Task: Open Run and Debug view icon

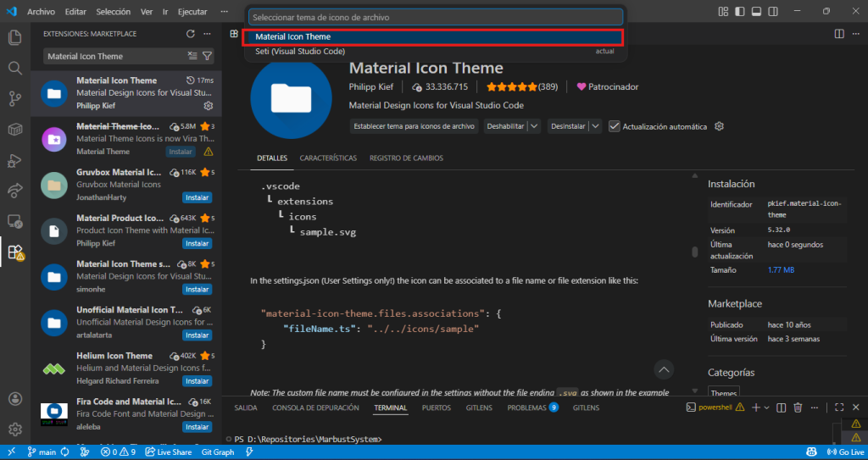Action: coord(15,160)
